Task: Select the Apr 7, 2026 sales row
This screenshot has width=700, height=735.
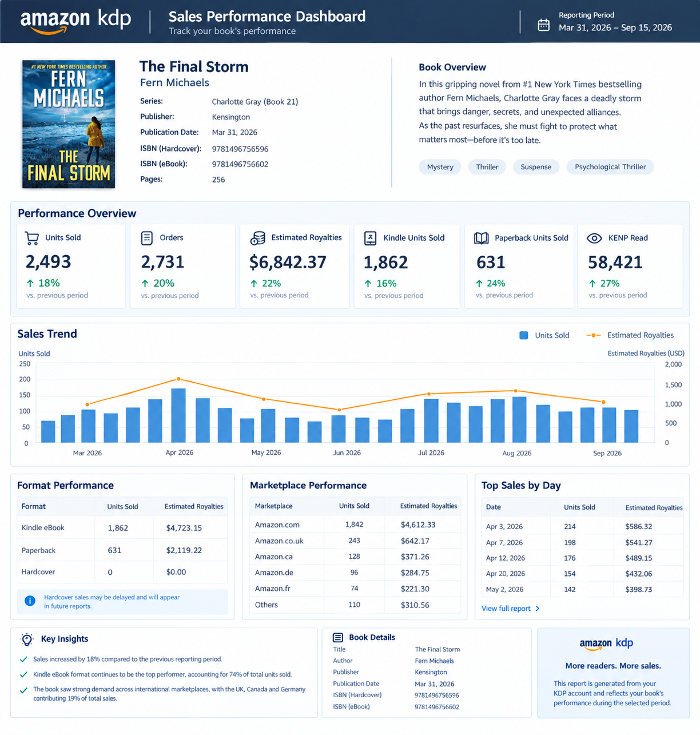Action: coord(582,542)
